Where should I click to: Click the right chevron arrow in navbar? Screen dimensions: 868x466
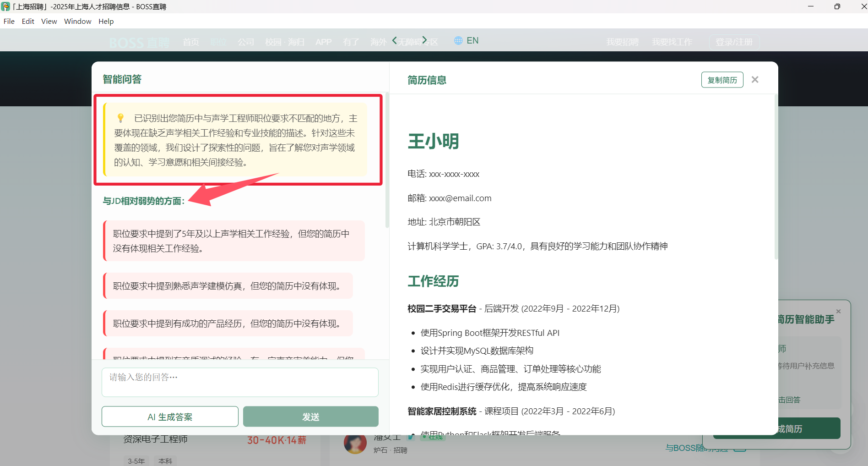click(424, 40)
